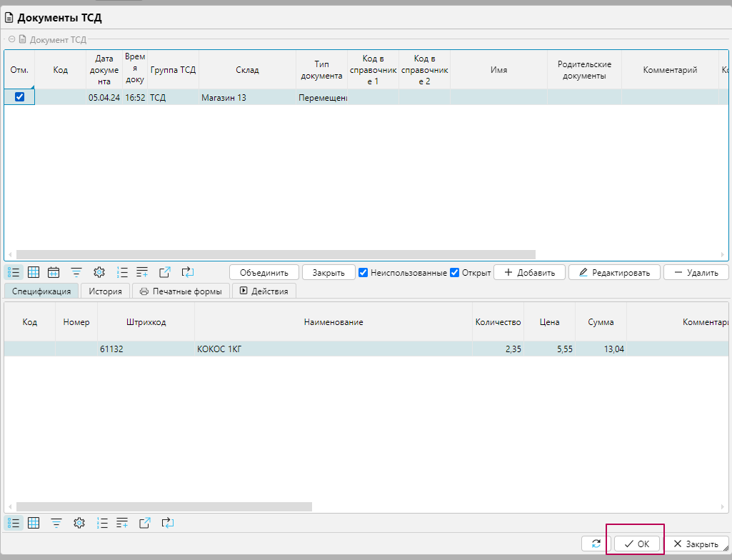Confirm with the OK button
The width and height of the screenshot is (732, 560).
[636, 544]
